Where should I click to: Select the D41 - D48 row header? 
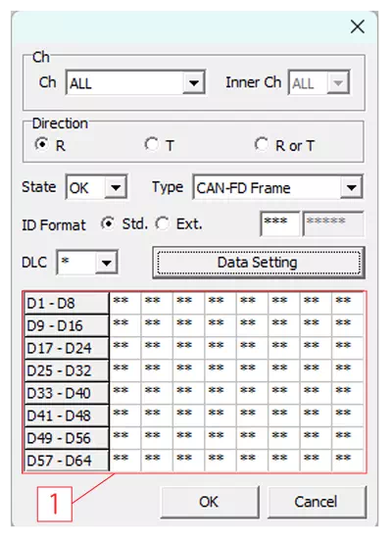point(67,416)
